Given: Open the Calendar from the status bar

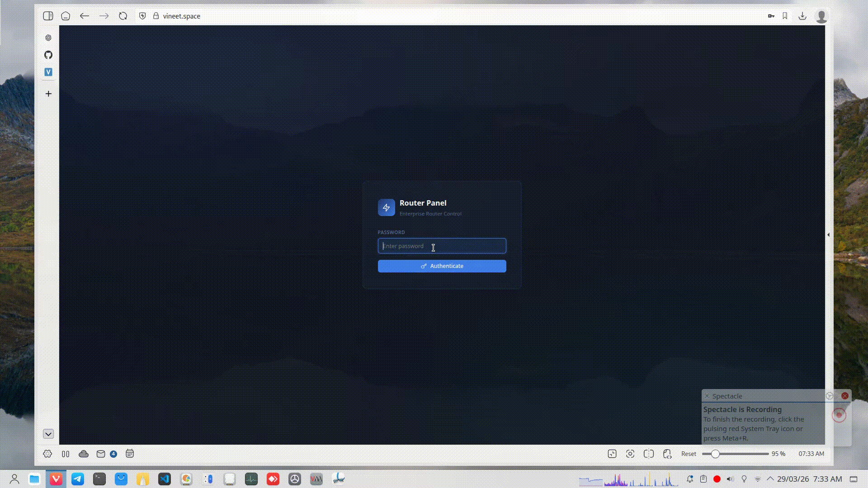Looking at the screenshot, I should coord(130,454).
